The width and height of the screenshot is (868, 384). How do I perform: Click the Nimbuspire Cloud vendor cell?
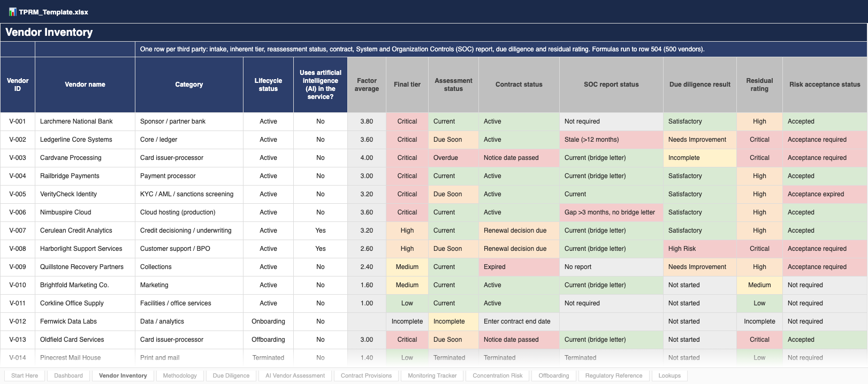click(85, 212)
